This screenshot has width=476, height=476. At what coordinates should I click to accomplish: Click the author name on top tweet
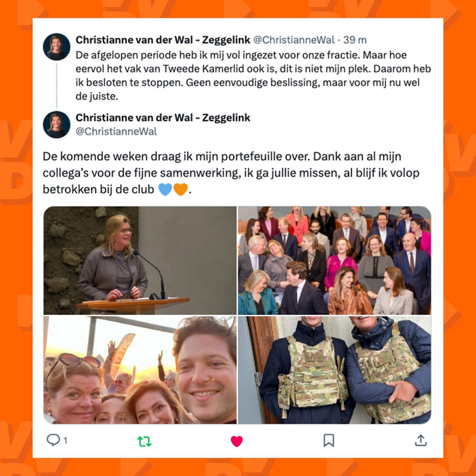(163, 40)
